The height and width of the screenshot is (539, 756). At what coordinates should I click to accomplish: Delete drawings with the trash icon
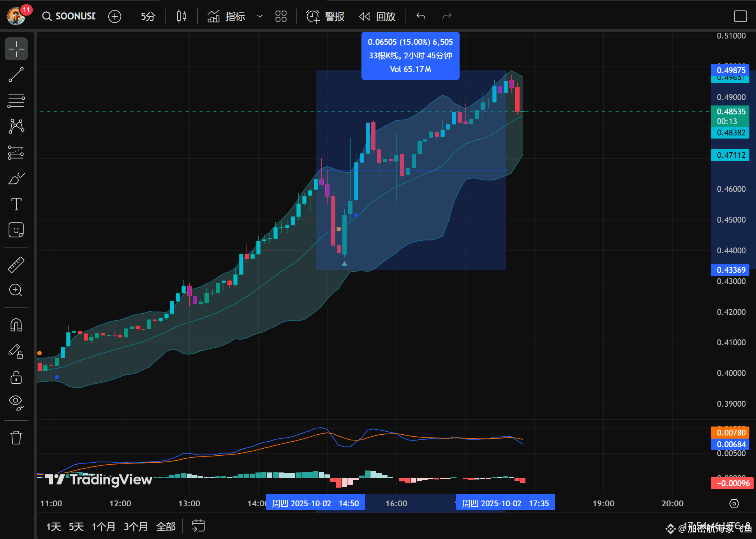(16, 437)
